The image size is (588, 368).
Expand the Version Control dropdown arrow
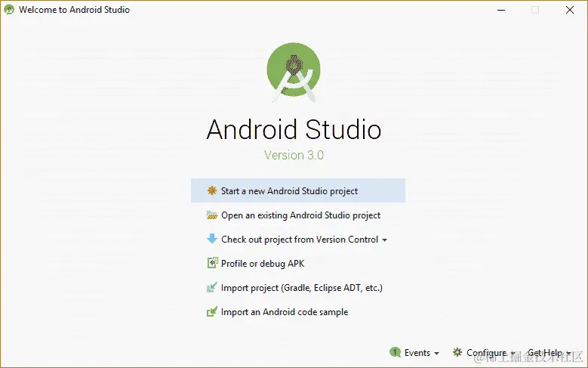pyautogui.click(x=384, y=240)
